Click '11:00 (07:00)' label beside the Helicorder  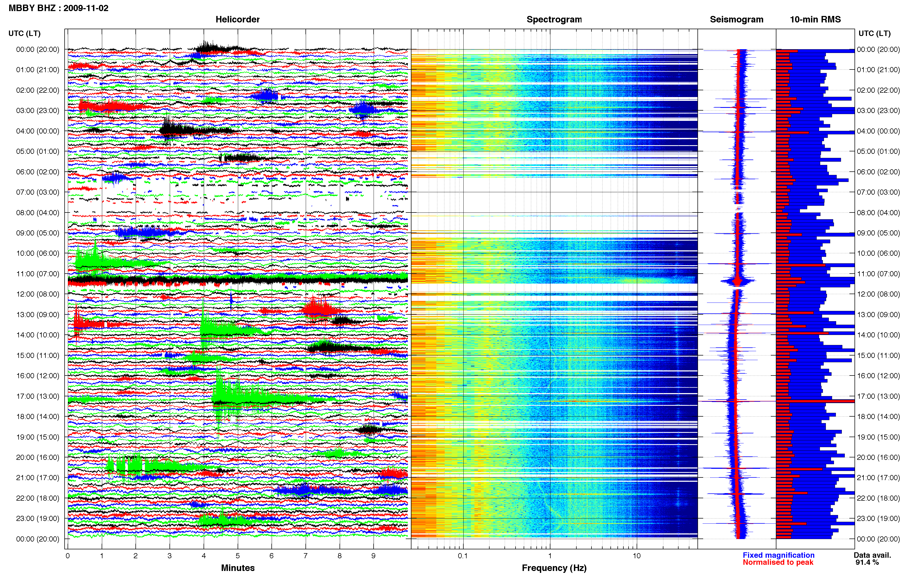pos(38,274)
